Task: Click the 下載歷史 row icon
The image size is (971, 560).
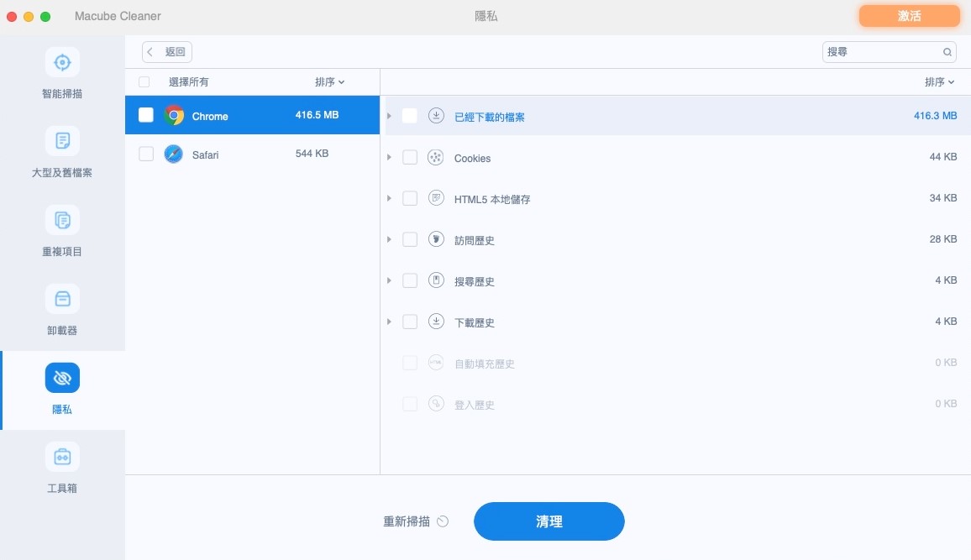Action: (436, 322)
